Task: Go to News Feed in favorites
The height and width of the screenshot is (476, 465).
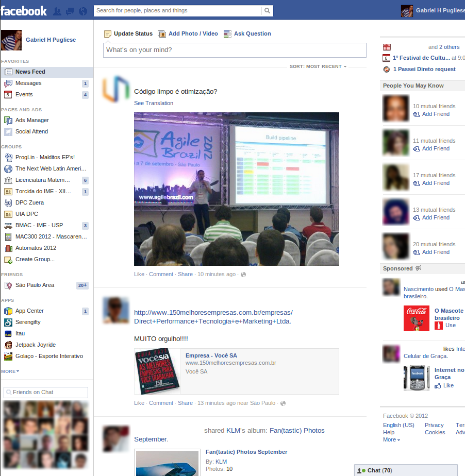Action: [x=30, y=72]
